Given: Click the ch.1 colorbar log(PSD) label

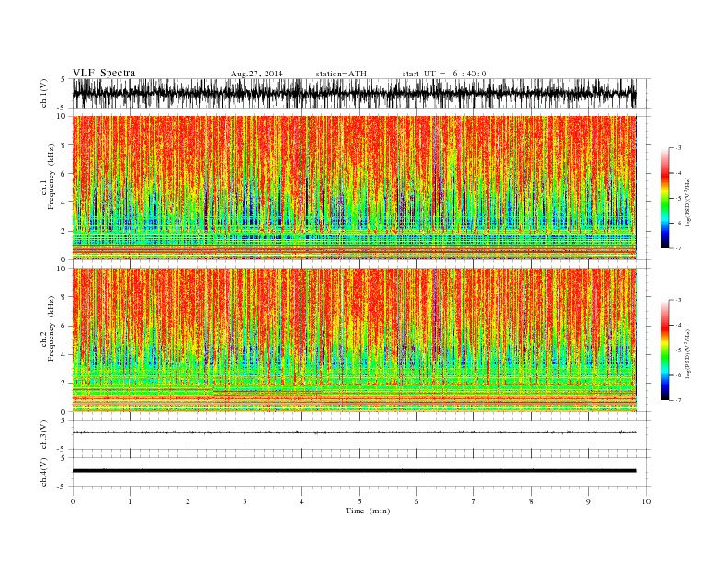Looking at the screenshot, I should tap(687, 202).
